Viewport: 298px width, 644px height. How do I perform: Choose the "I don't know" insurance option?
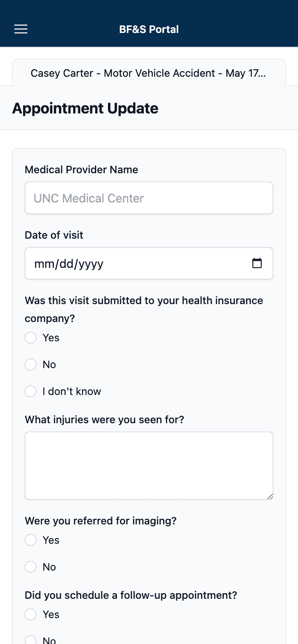[x=31, y=392]
